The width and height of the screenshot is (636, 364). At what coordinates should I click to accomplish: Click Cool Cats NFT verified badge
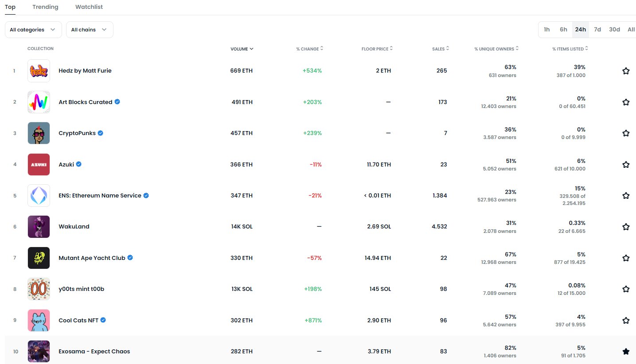103,320
